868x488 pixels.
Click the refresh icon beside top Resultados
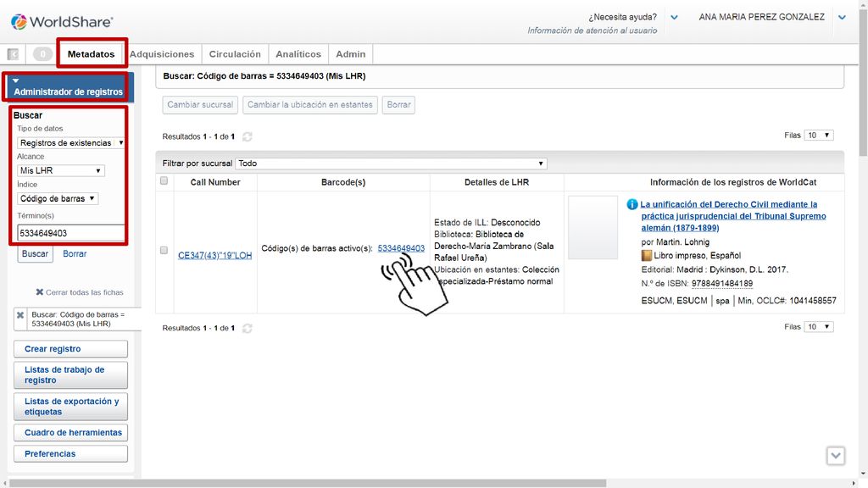tap(248, 136)
